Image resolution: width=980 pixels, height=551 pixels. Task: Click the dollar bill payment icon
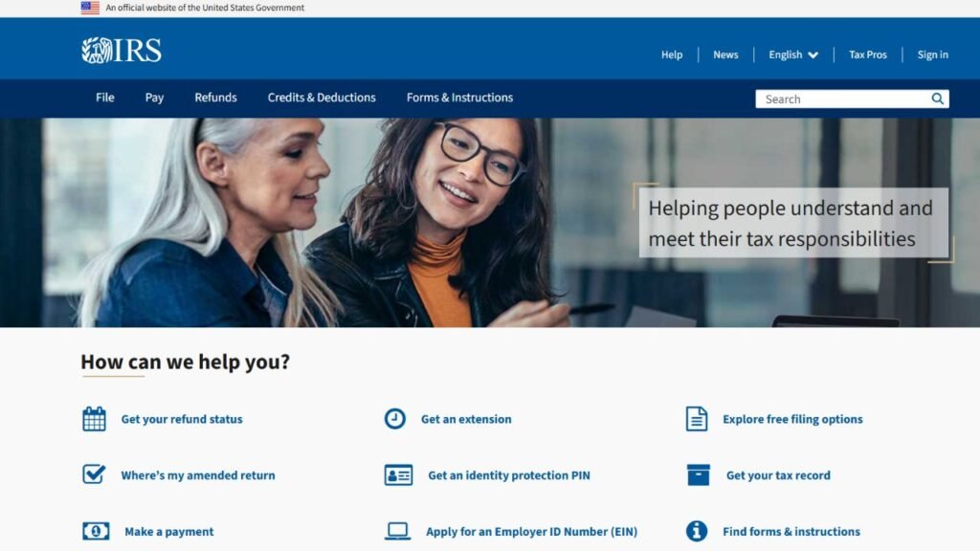pos(96,531)
